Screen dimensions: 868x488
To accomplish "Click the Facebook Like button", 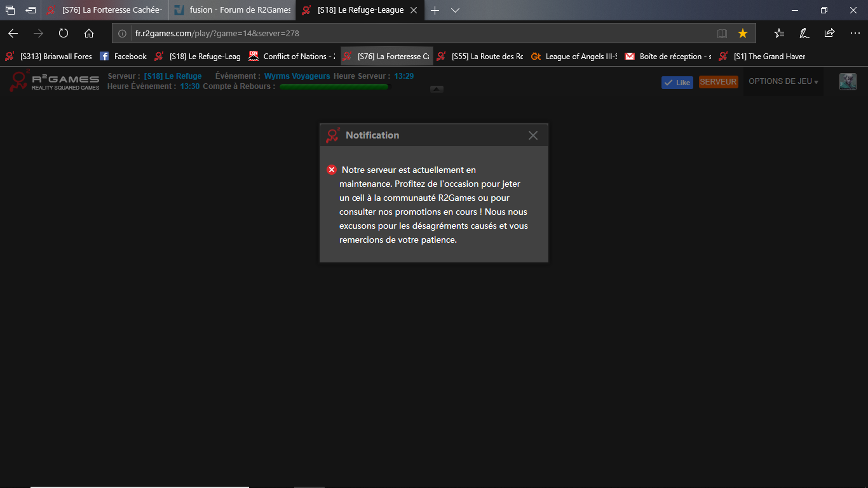I will click(x=677, y=82).
